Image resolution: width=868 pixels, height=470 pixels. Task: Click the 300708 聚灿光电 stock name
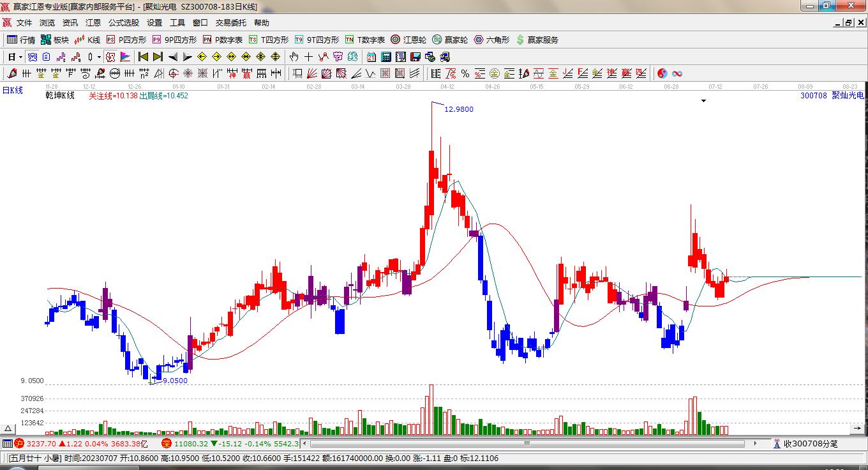[832, 96]
